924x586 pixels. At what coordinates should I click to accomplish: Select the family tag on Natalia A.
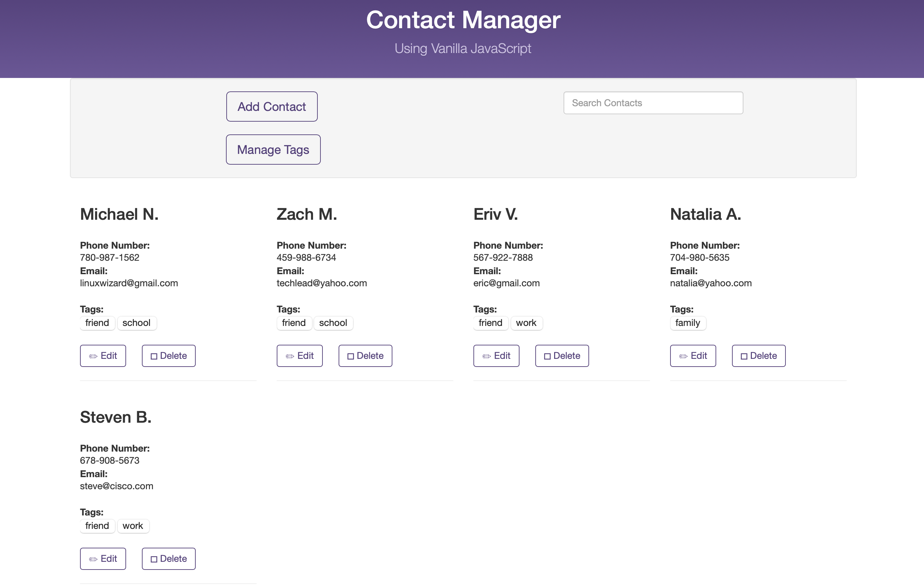coord(687,323)
